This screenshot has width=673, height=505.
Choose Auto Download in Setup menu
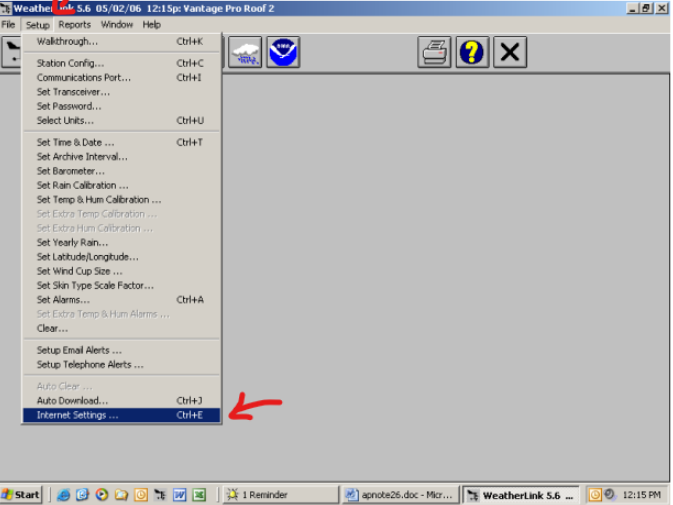pyautogui.click(x=72, y=401)
